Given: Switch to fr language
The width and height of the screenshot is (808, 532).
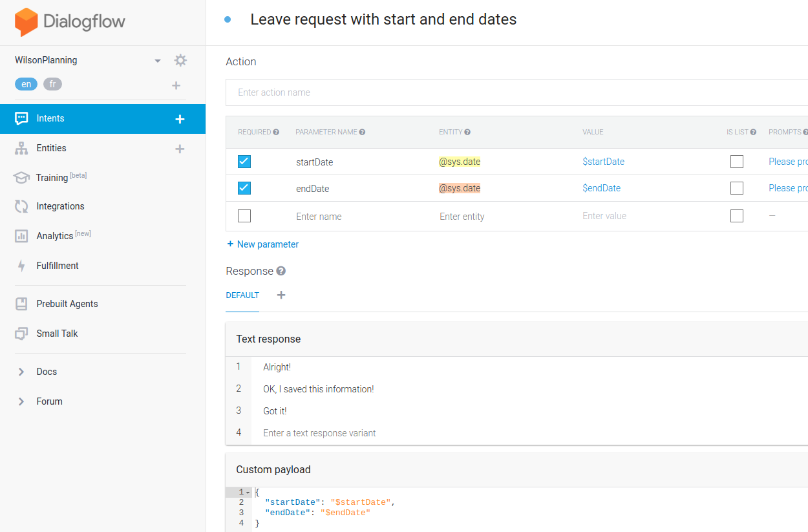Looking at the screenshot, I should pos(52,84).
